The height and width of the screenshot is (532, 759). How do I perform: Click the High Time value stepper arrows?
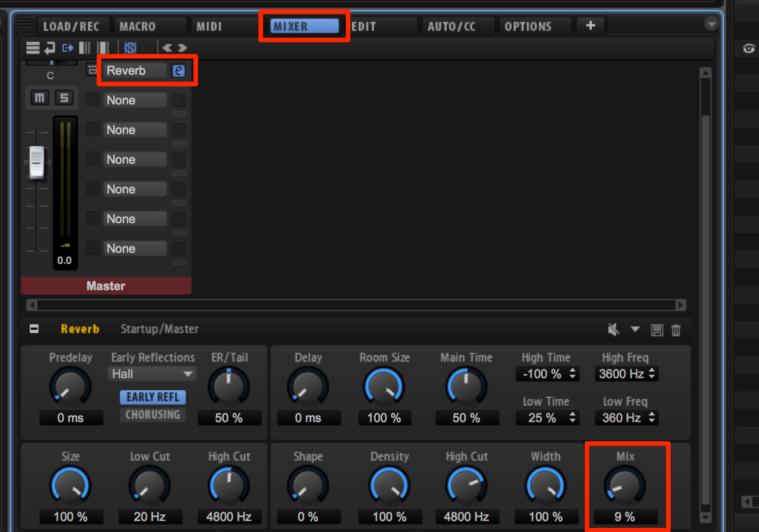[x=573, y=373]
